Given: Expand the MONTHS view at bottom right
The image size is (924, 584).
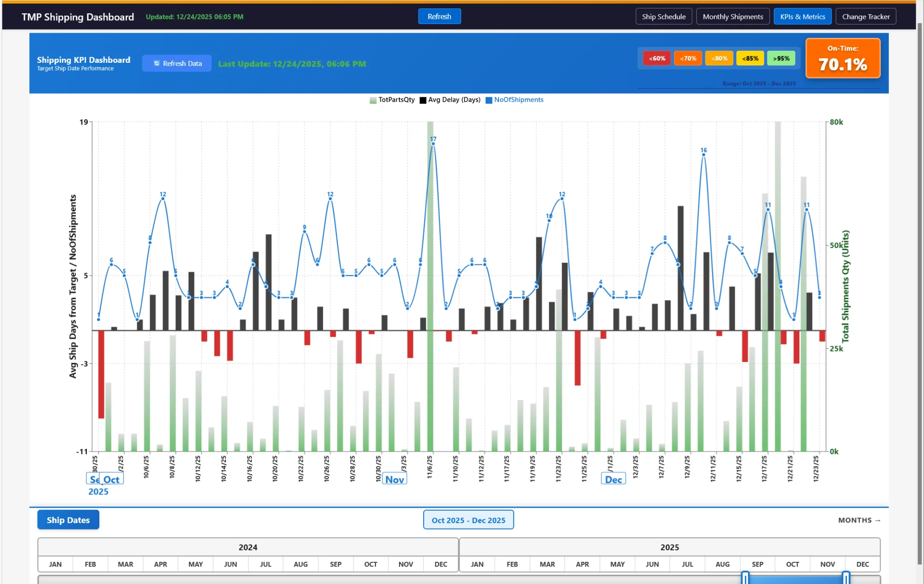Looking at the screenshot, I should pyautogui.click(x=858, y=520).
